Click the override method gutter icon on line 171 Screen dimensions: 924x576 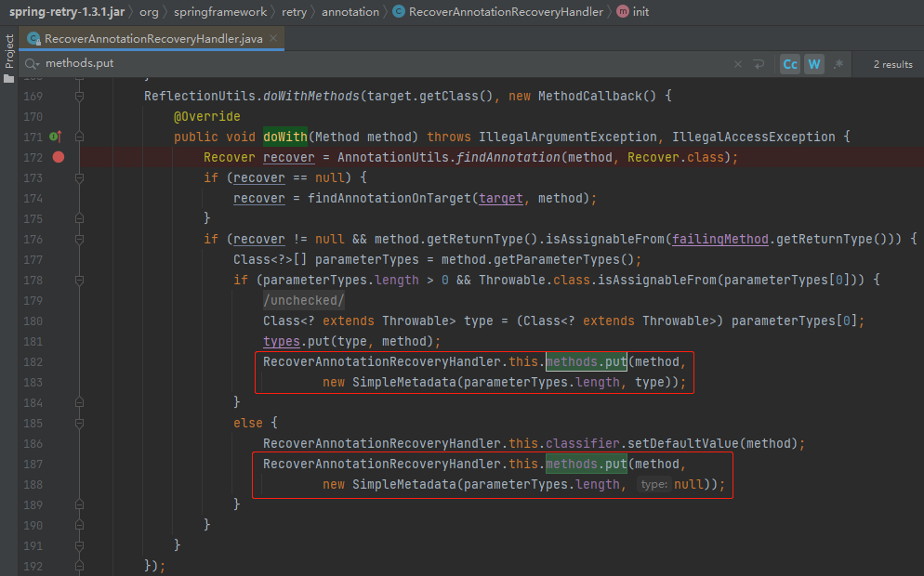tap(54, 136)
